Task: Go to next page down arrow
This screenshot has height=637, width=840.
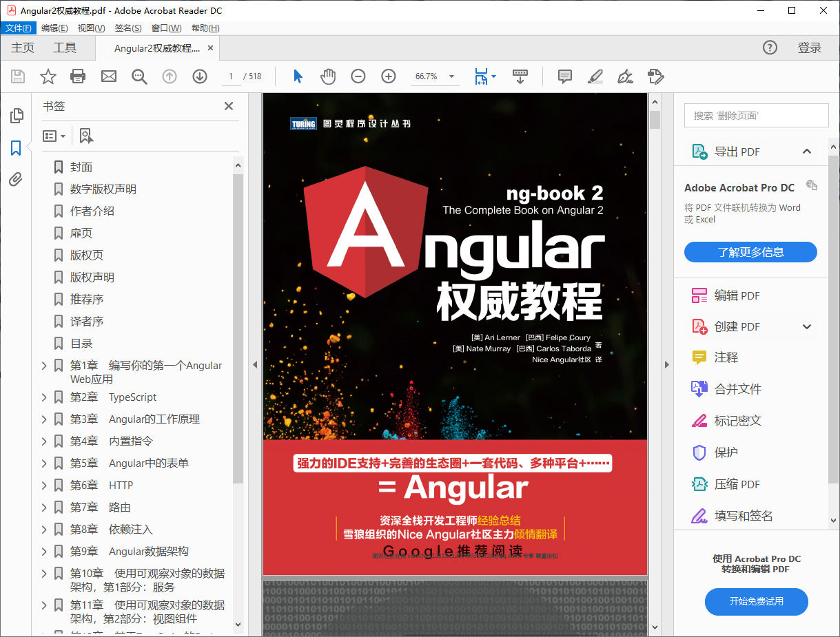Action: point(200,76)
